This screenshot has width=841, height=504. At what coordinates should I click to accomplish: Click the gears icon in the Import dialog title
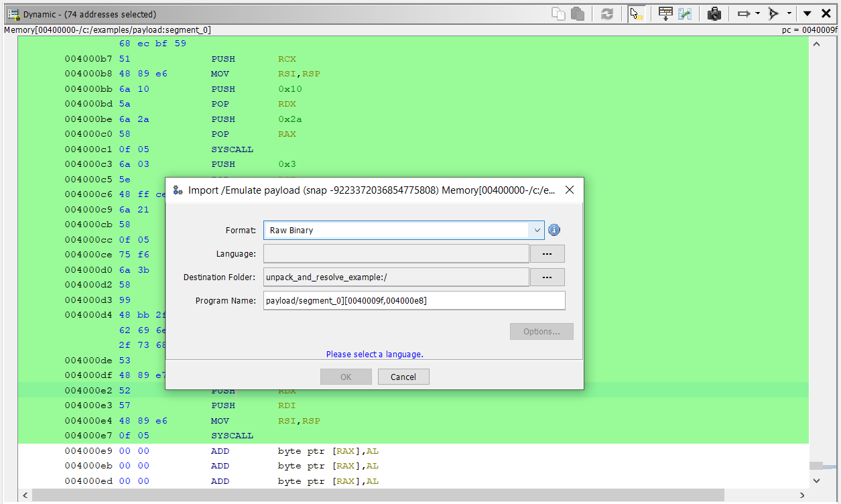[178, 190]
